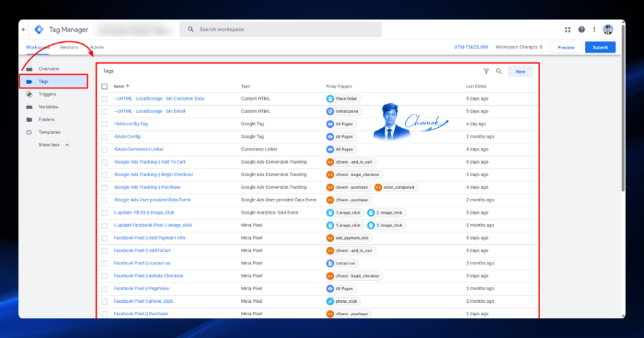Click the blue Submit button
This screenshot has height=338, width=644.
coord(599,47)
